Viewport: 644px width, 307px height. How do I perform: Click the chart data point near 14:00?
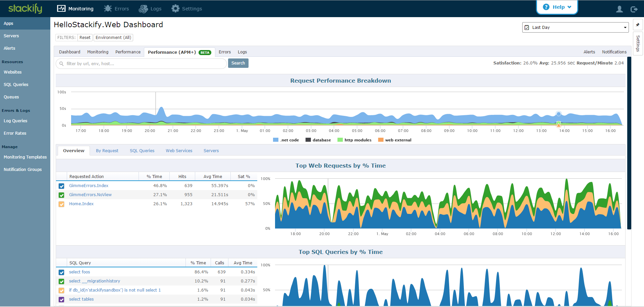click(558, 114)
